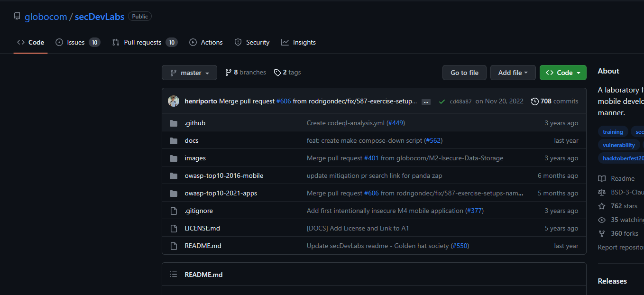Open the Releases heading link
The image size is (644, 295).
[x=612, y=281]
